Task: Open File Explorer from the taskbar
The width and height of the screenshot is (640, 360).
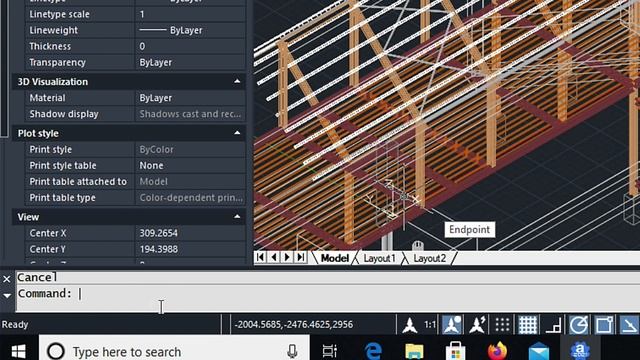Action: 414,351
